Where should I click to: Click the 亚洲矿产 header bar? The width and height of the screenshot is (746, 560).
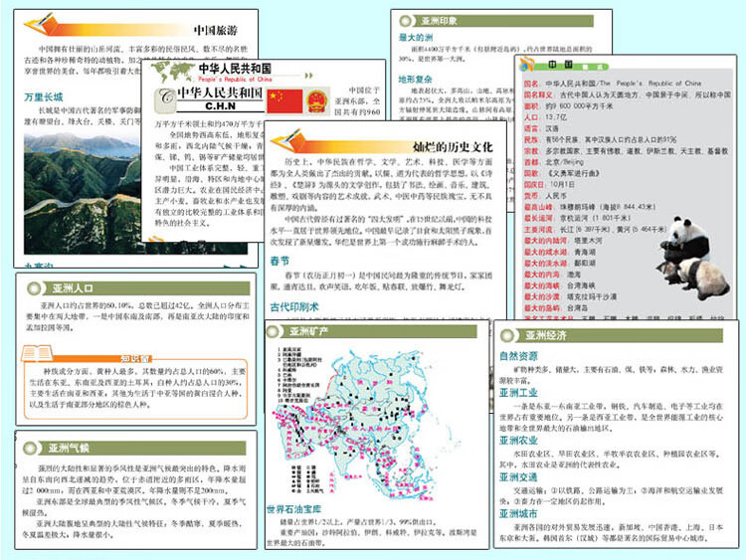[x=372, y=331]
